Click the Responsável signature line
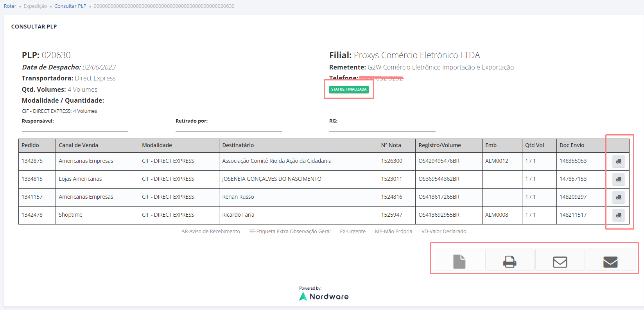The image size is (644, 310). click(75, 130)
